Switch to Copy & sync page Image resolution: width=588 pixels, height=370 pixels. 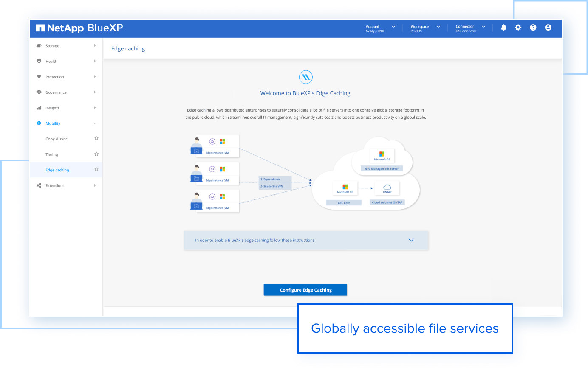point(56,139)
